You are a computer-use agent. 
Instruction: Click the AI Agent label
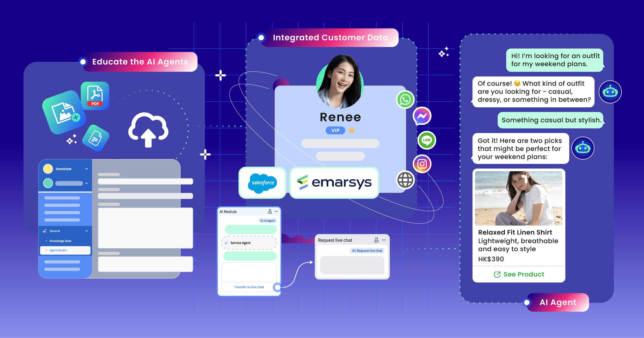[558, 302]
